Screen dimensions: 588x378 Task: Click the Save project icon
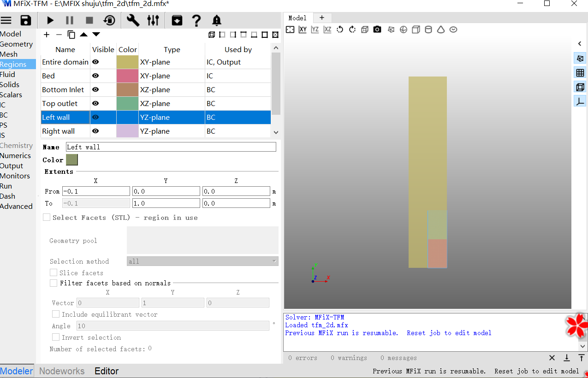pos(26,20)
